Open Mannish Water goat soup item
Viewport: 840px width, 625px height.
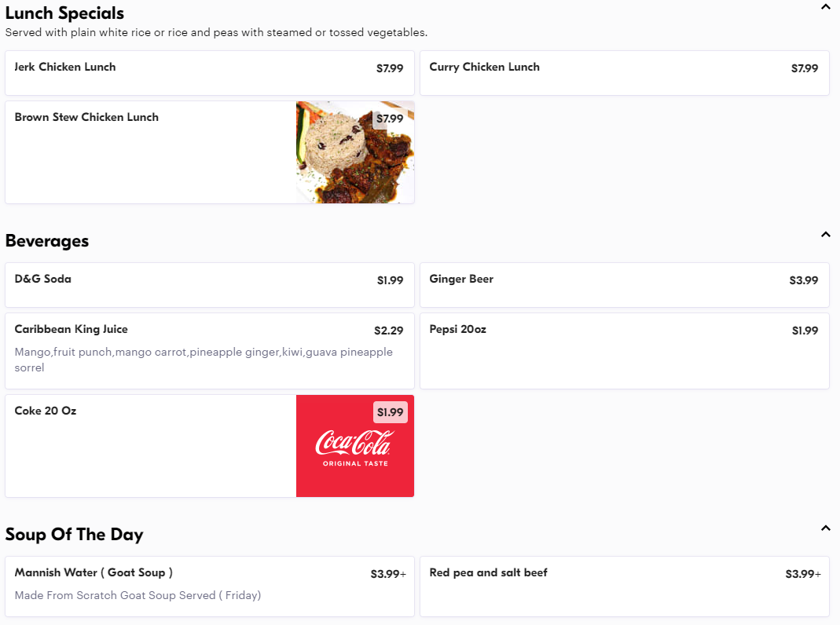[x=209, y=586]
